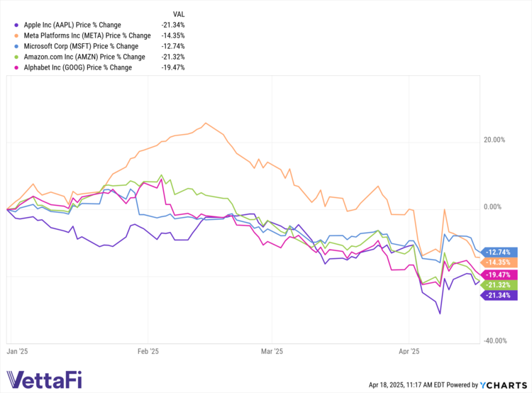Click the VAL column header

(181, 13)
